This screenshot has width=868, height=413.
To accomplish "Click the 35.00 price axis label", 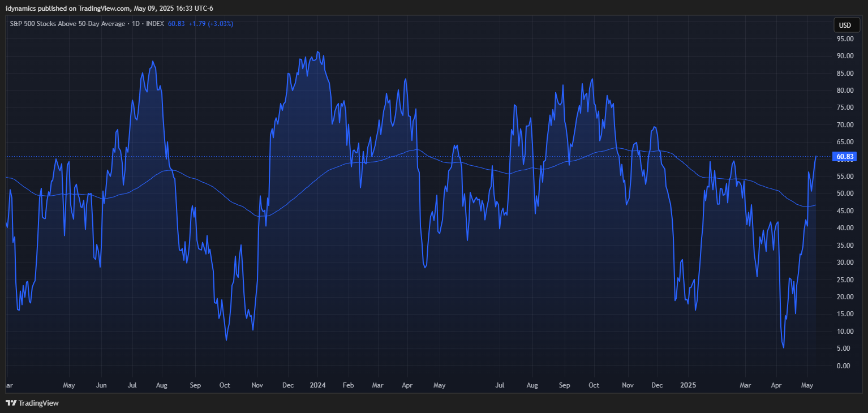I will [845, 246].
